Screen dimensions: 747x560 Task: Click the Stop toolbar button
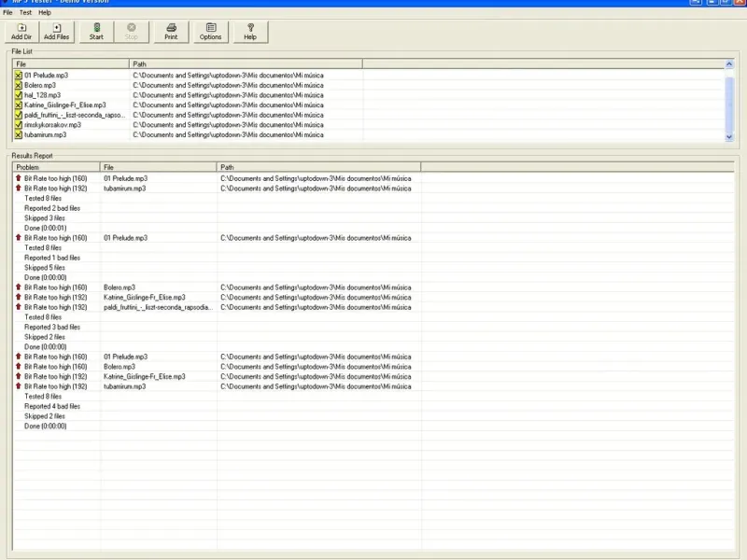132,32
